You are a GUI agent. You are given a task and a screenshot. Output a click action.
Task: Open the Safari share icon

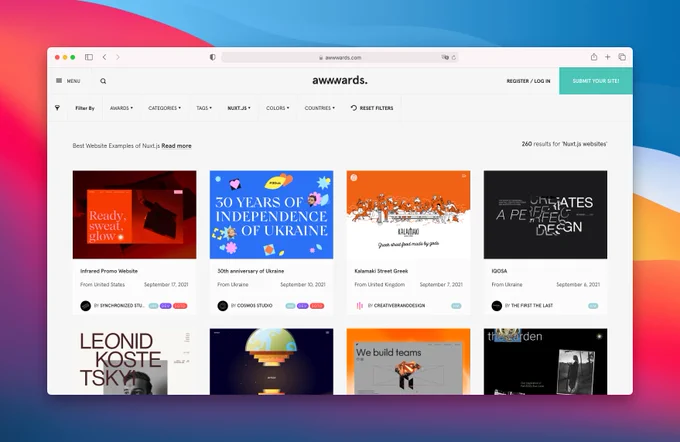coord(594,57)
